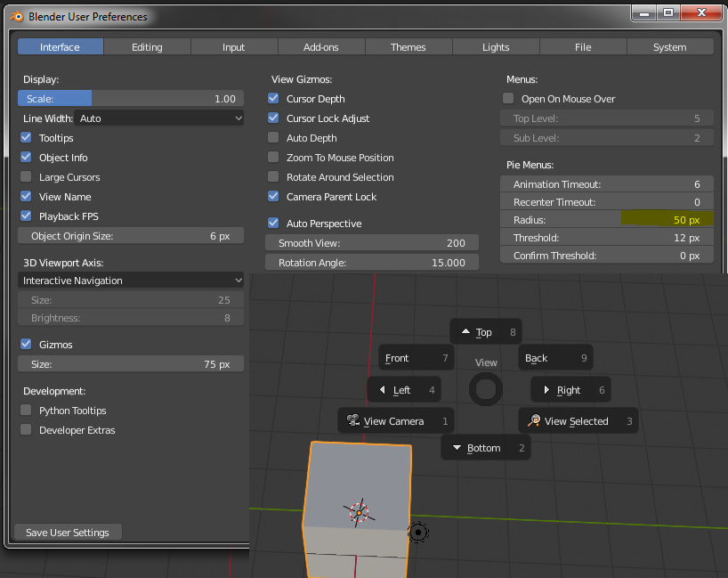Enable the Auto Depth checkbox
Viewport: 728px width, 578px height.
click(x=272, y=138)
